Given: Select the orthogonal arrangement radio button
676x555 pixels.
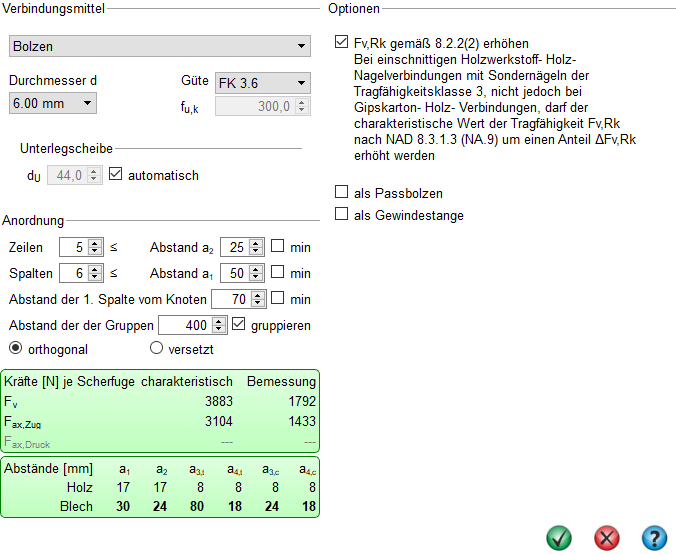Looking at the screenshot, I should click(x=16, y=349).
